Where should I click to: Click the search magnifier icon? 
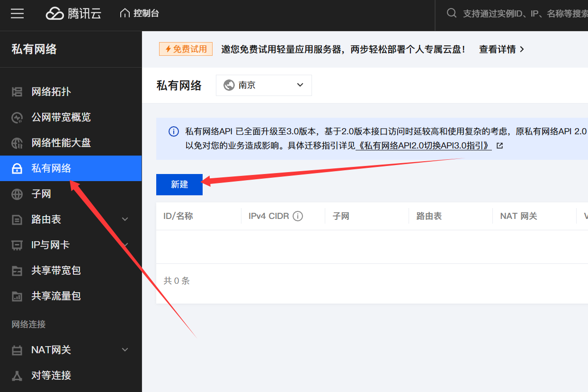[452, 13]
